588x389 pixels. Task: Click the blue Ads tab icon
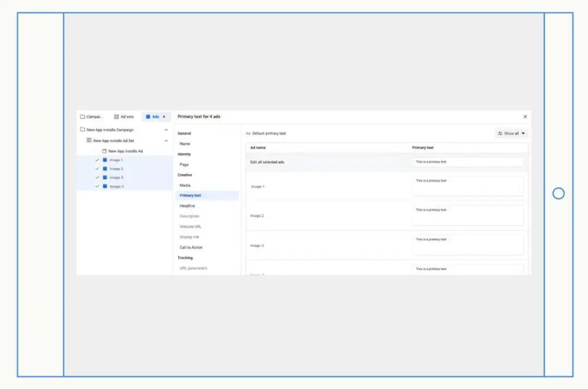point(148,117)
